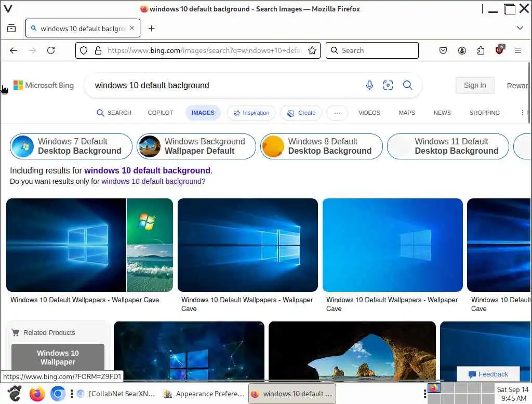Expand the vertical dots overflow menu

click(x=522, y=113)
